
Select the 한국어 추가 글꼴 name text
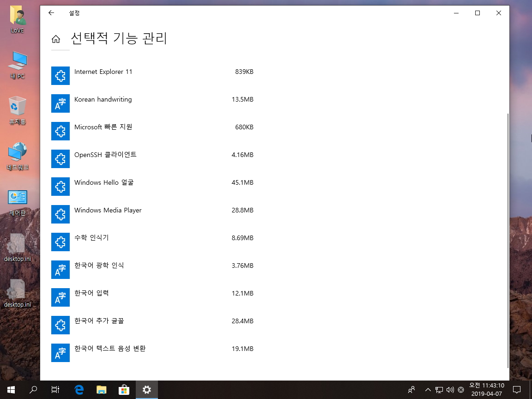(99, 321)
